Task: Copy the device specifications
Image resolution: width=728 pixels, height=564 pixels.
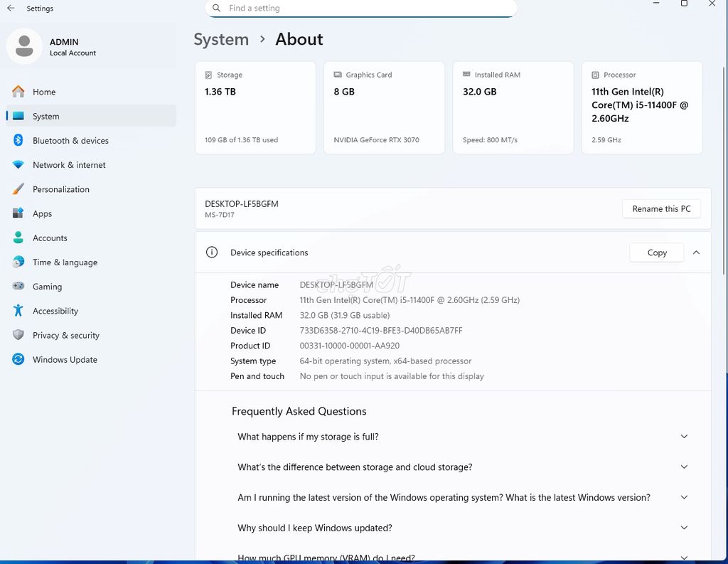Action: coord(656,252)
